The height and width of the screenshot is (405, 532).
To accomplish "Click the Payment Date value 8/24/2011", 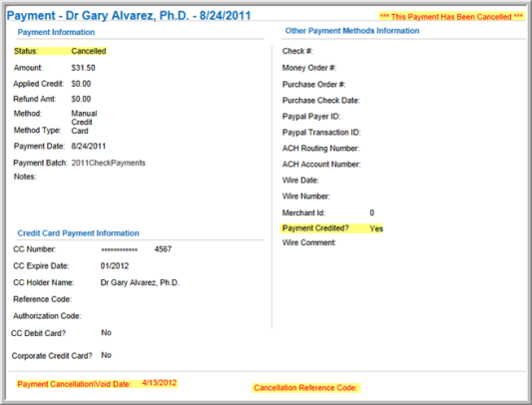I will point(89,147).
